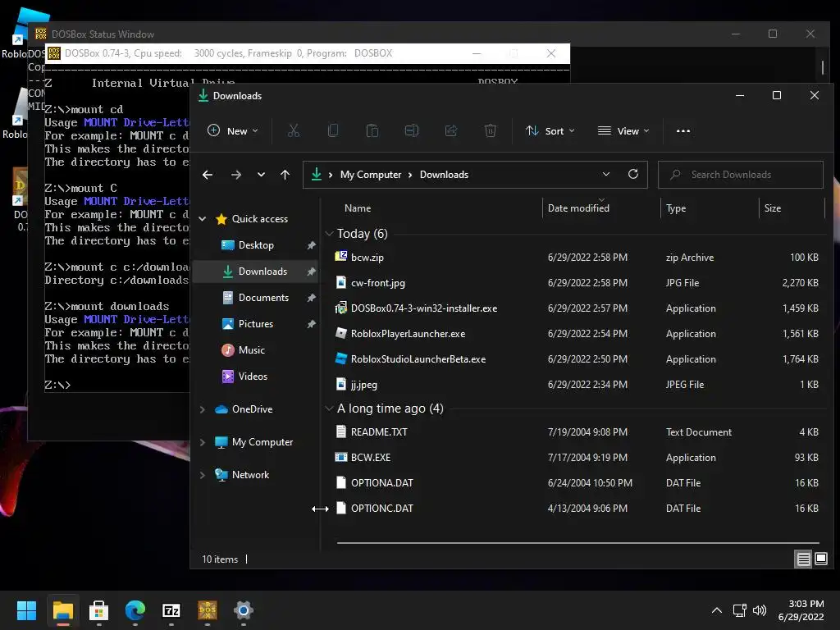Go up one folder level arrow
The width and height of the screenshot is (840, 630).
pyautogui.click(x=285, y=175)
